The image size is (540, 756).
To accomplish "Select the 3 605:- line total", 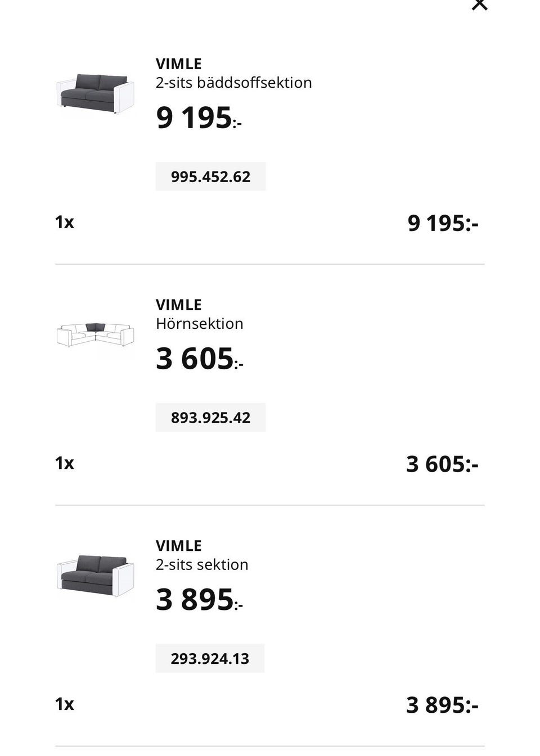I will (x=442, y=464).
